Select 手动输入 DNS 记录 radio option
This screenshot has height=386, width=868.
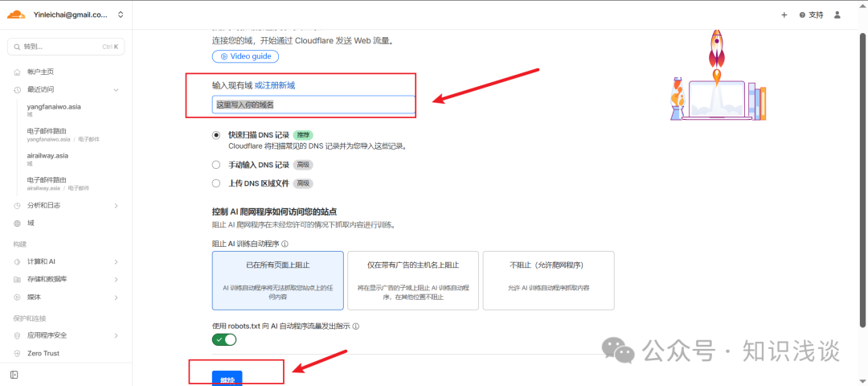coord(216,165)
